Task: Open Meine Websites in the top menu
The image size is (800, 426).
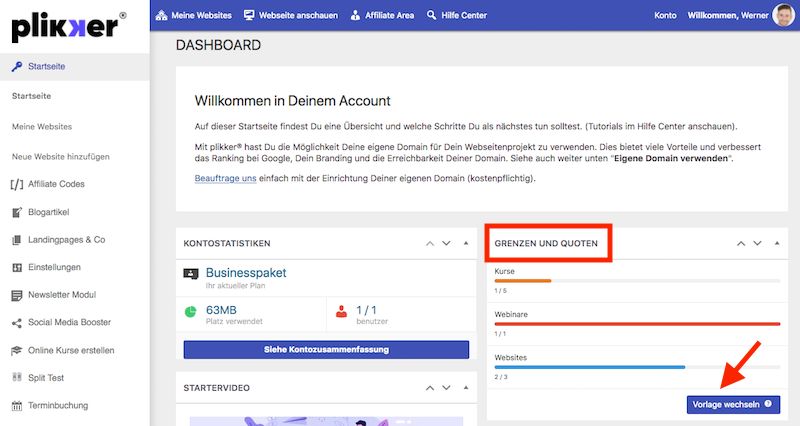Action: tap(194, 16)
